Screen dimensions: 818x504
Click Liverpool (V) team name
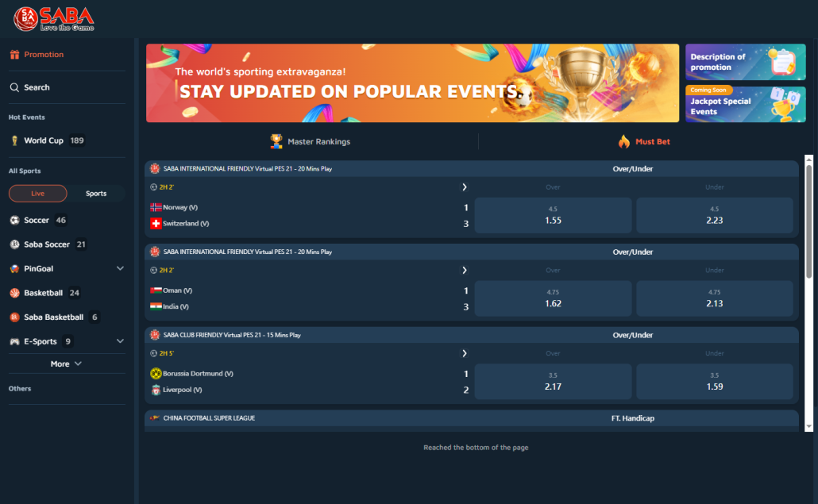(x=182, y=390)
